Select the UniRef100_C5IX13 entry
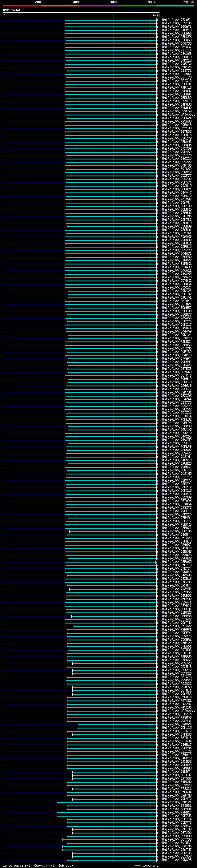Screen dimensions: 197x868 [177, 81]
